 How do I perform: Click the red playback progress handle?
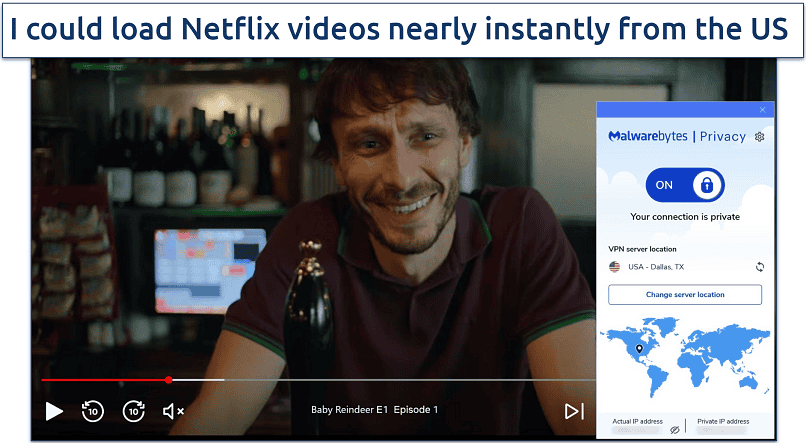pyautogui.click(x=169, y=380)
